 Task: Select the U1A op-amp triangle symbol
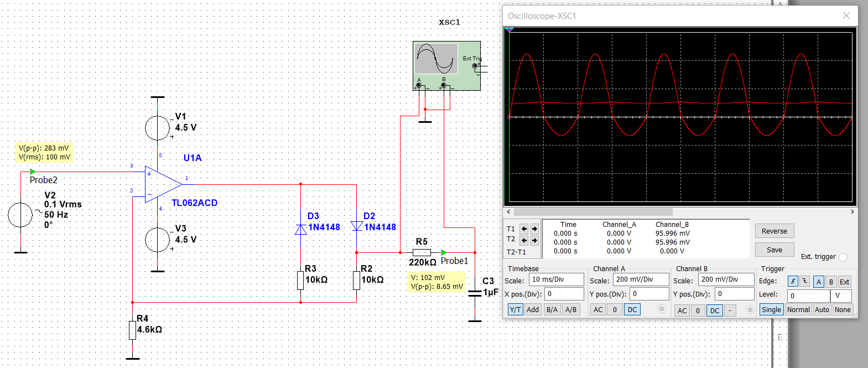163,184
